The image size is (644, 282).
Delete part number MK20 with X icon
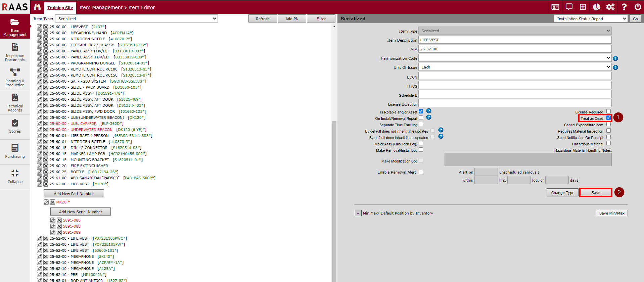coord(52,202)
